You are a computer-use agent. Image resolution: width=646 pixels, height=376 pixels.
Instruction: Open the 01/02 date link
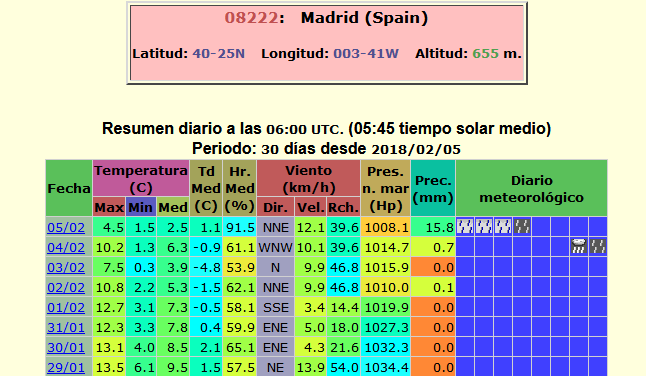66,308
